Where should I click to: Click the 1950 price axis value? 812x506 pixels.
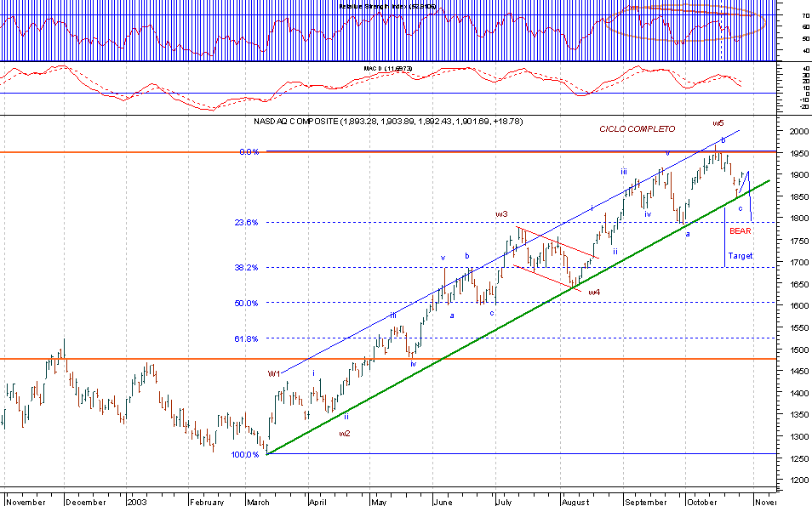click(x=800, y=154)
